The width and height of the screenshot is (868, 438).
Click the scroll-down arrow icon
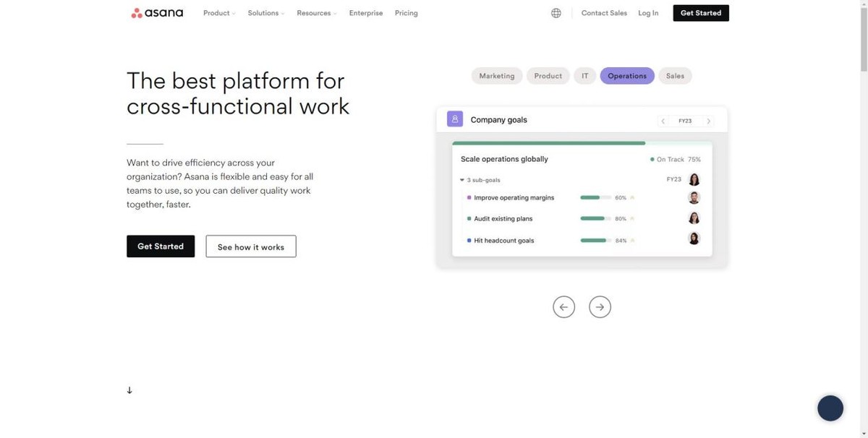[x=129, y=390]
